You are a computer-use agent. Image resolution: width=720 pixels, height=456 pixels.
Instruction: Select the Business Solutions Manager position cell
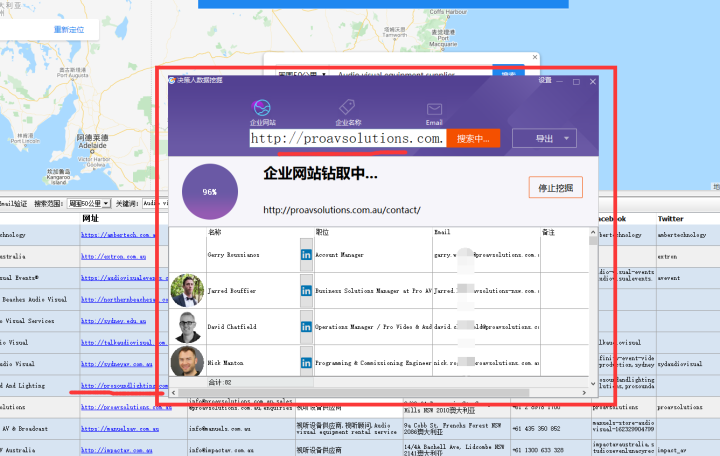tap(373, 291)
